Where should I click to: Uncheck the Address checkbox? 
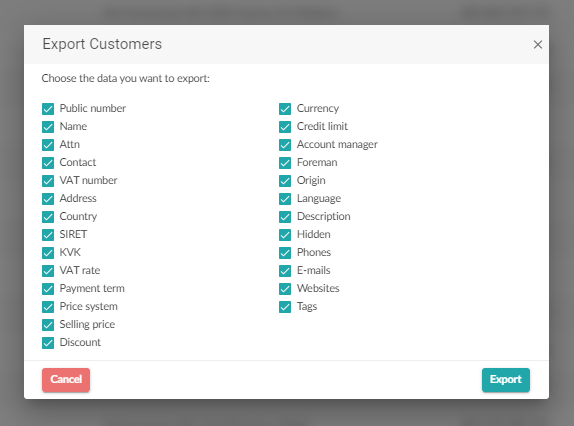click(48, 199)
